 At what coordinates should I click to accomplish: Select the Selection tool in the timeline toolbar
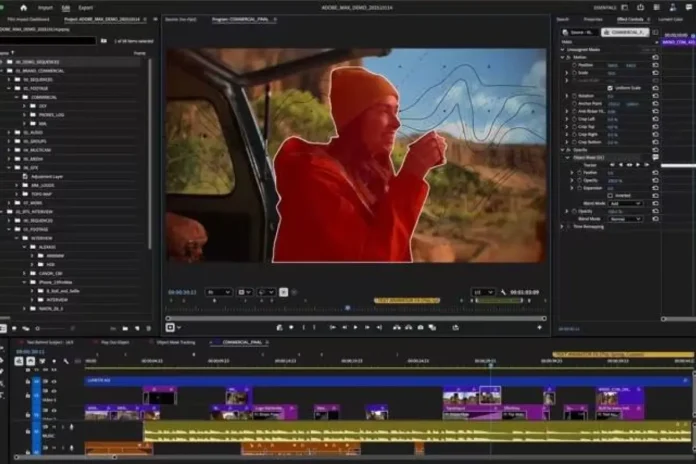pos(4,349)
